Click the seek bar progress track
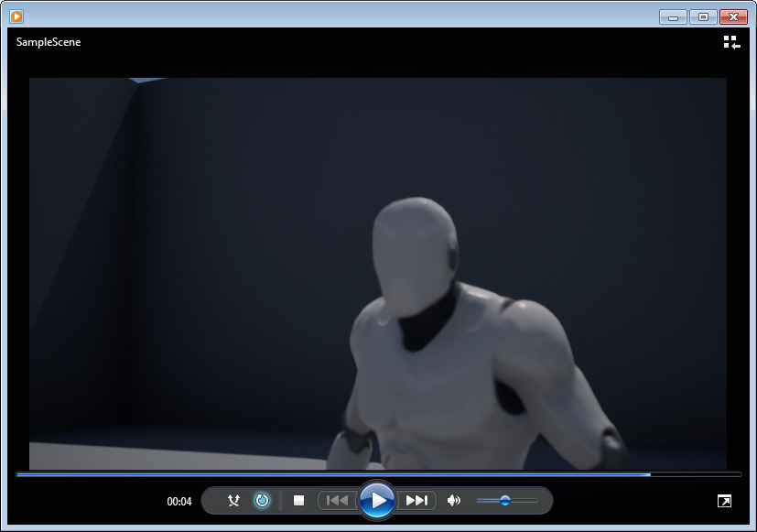The width and height of the screenshot is (757, 532). 379,475
